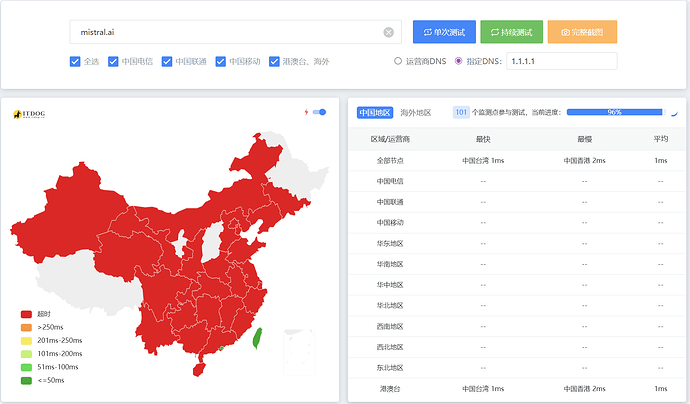
Task: Click 中国台湾 1ms in 港澳台 row
Action: point(483,389)
